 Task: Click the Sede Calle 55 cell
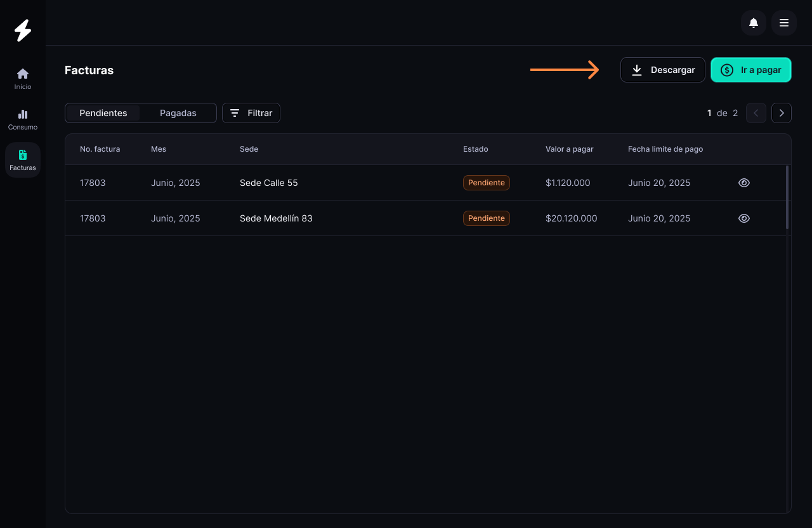click(269, 183)
